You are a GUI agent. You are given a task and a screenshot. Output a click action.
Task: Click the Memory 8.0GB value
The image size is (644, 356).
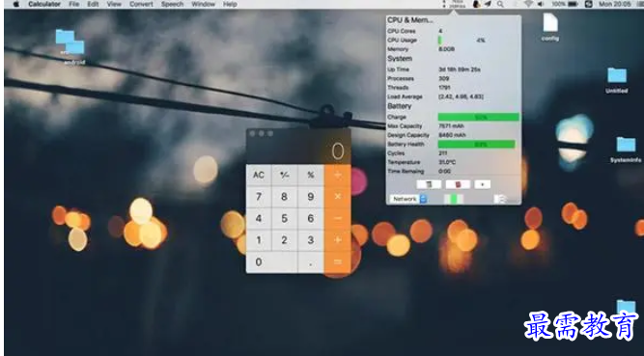[x=446, y=49]
